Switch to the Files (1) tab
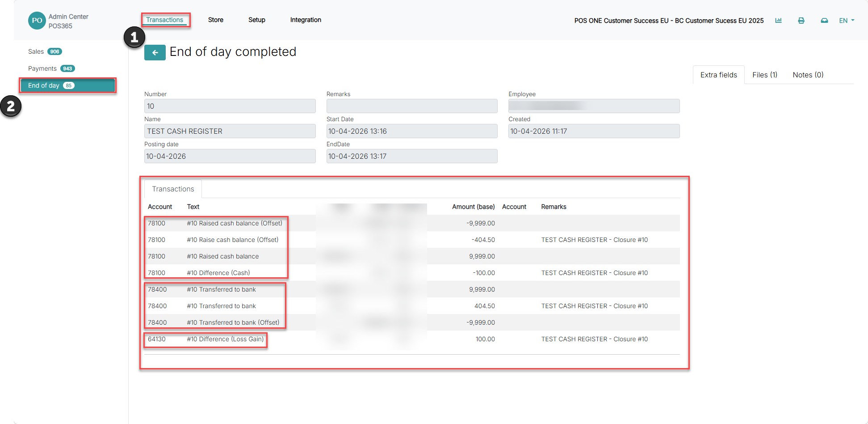868x424 pixels. [x=765, y=75]
